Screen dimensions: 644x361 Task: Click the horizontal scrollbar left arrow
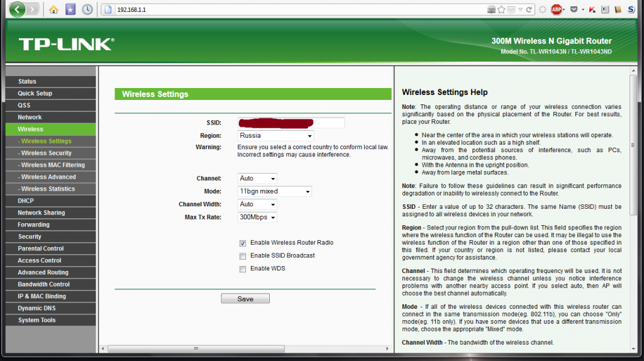point(103,348)
